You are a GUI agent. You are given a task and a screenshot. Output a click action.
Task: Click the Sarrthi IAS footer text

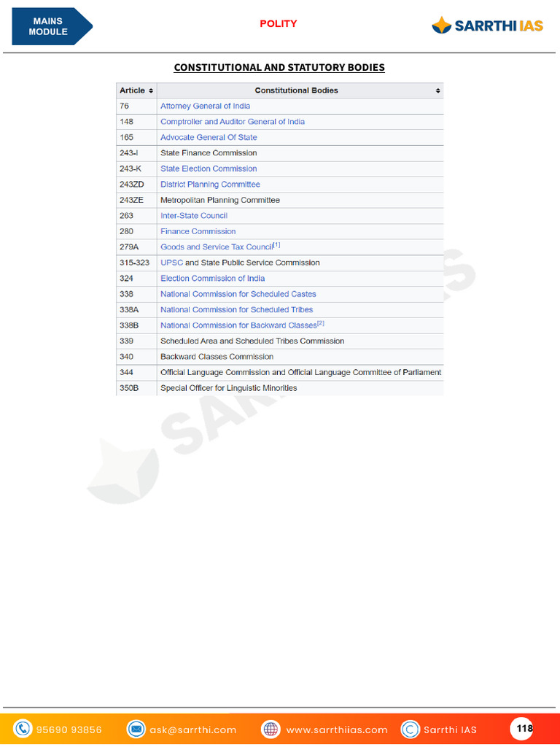point(449,729)
